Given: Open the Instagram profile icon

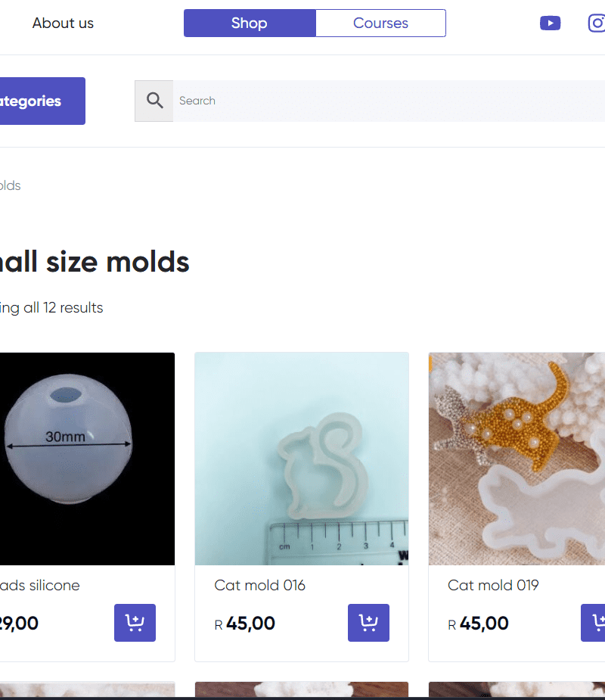Looking at the screenshot, I should click(597, 23).
